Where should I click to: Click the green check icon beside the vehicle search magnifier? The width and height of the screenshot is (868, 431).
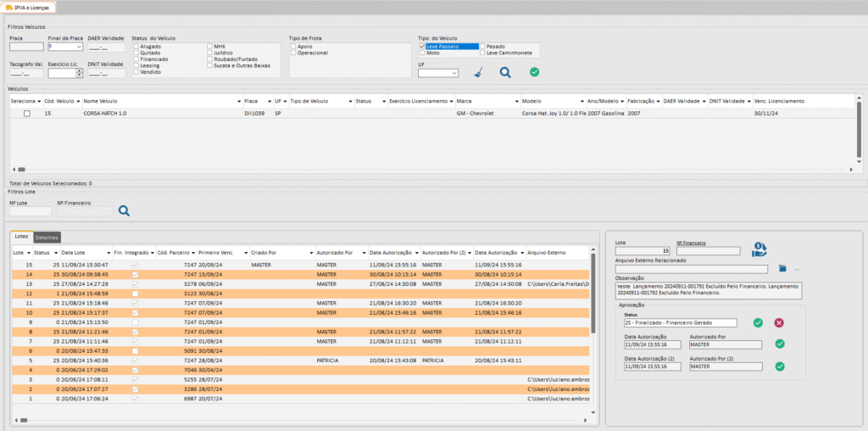click(534, 72)
